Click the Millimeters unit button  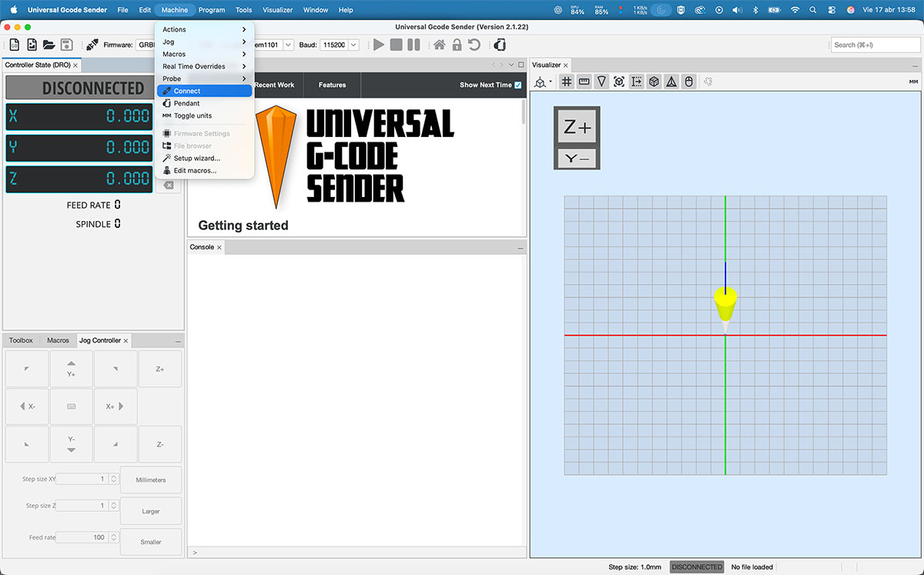point(151,480)
